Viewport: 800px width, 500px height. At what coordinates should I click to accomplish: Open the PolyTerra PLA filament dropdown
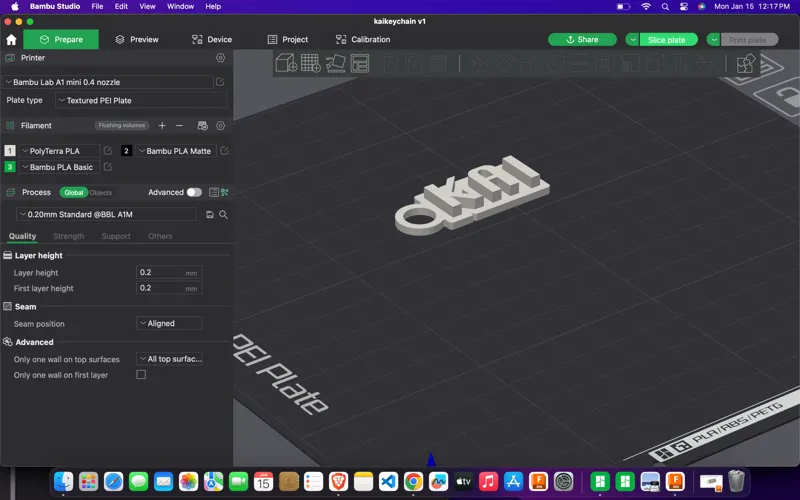pos(59,151)
